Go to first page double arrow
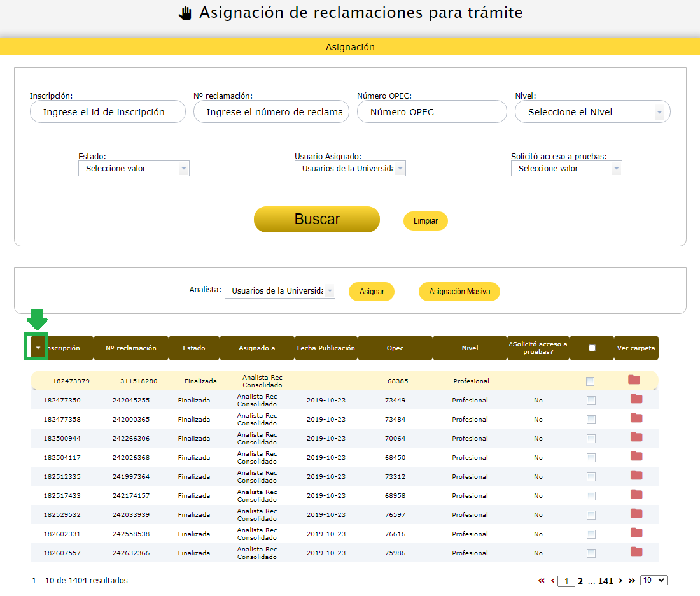The image size is (700, 596). pyautogui.click(x=542, y=581)
